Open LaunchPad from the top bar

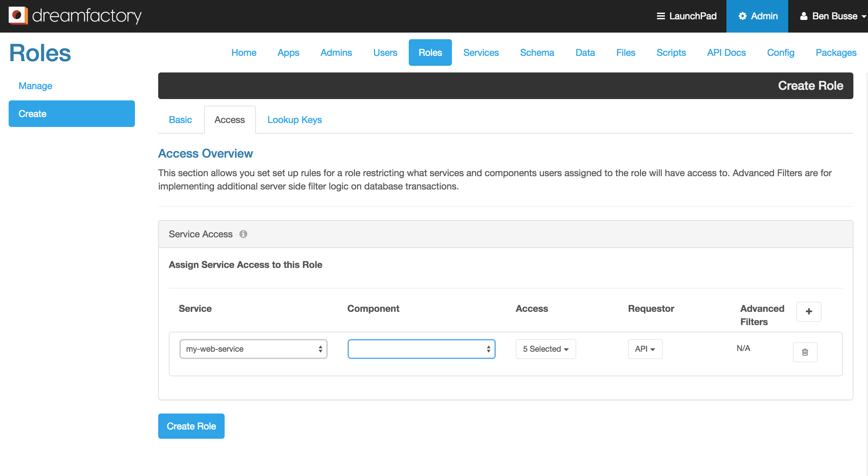pyautogui.click(x=686, y=16)
